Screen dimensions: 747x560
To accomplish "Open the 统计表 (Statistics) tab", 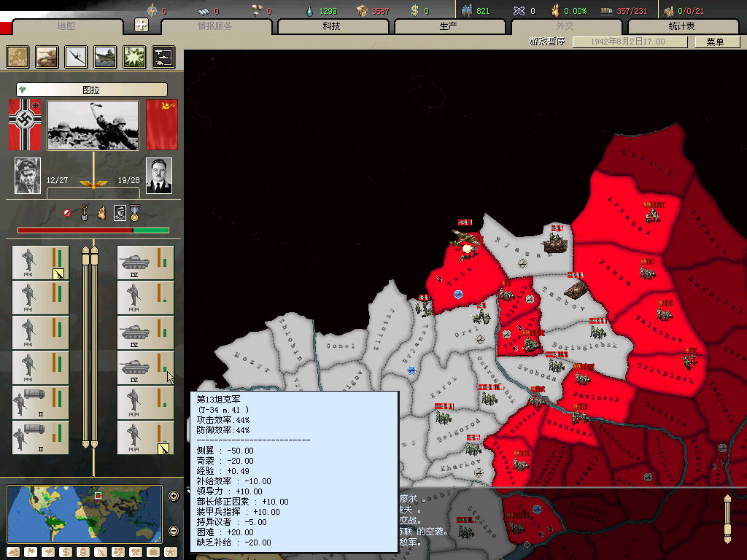I will (x=681, y=26).
